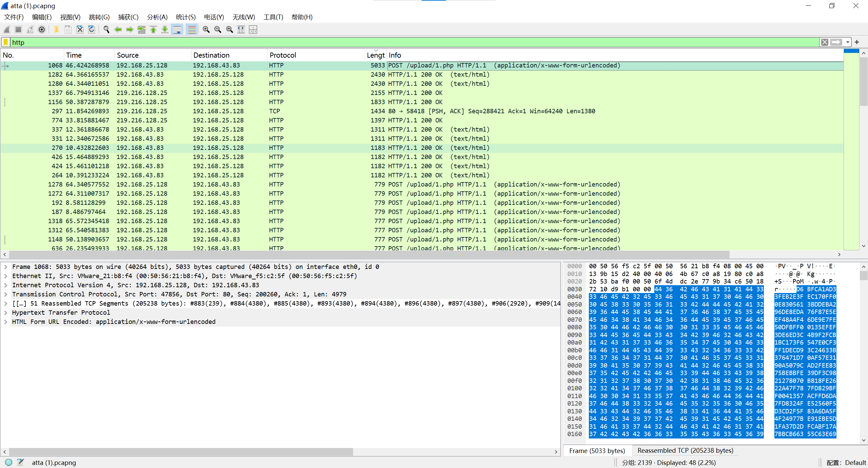Click the find packet magnifier icon

coord(106,30)
